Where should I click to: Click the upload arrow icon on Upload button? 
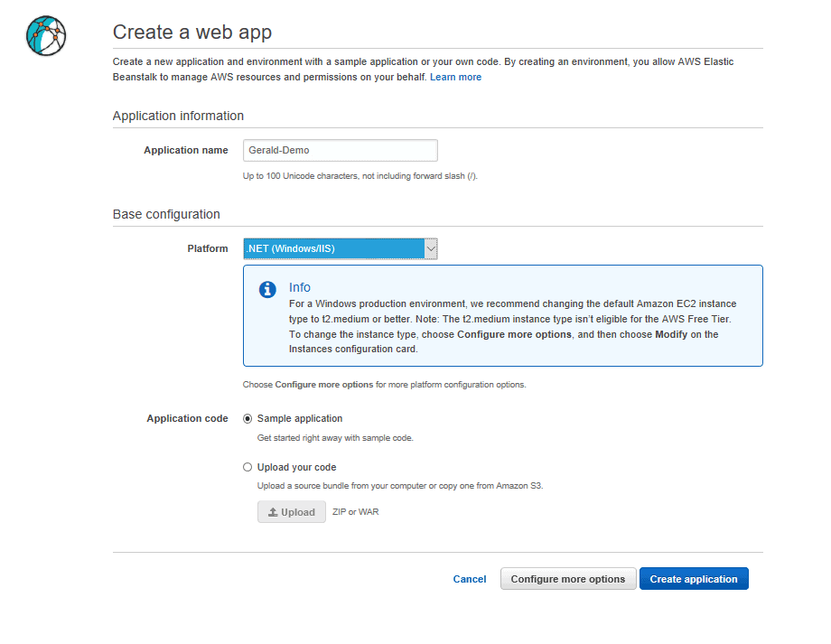point(273,512)
